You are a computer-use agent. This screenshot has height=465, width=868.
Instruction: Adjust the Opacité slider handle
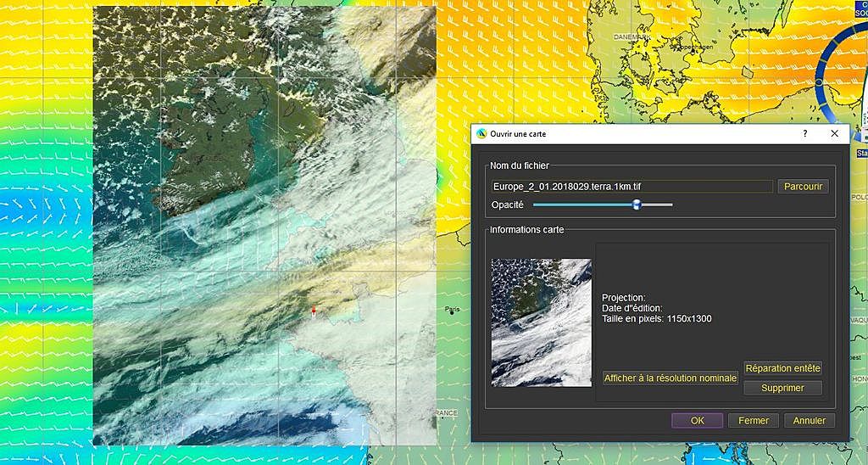click(x=637, y=204)
